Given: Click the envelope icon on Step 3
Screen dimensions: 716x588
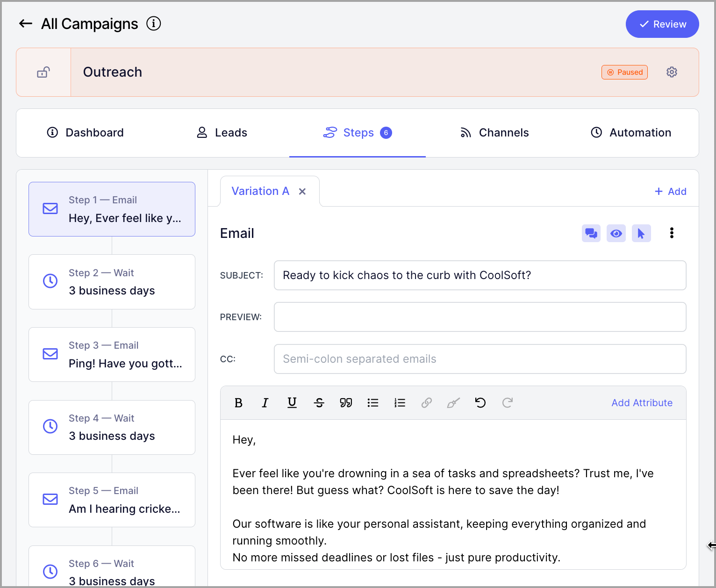Looking at the screenshot, I should coord(50,354).
